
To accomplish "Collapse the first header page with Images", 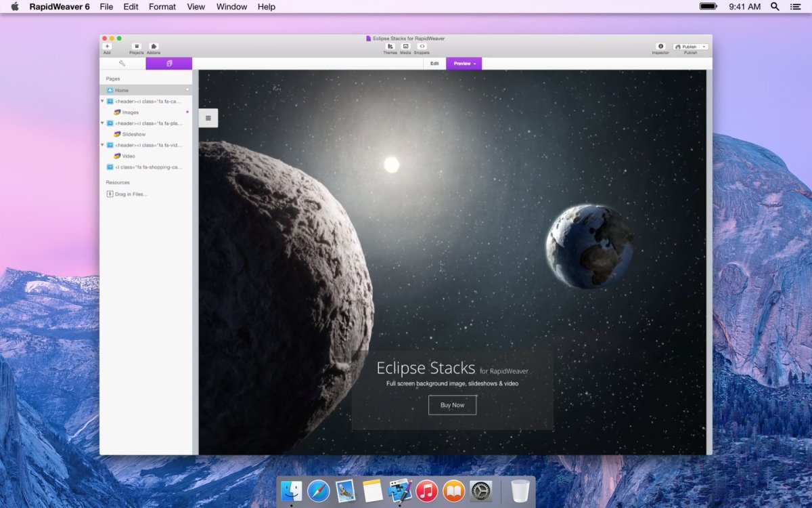I will pos(103,102).
